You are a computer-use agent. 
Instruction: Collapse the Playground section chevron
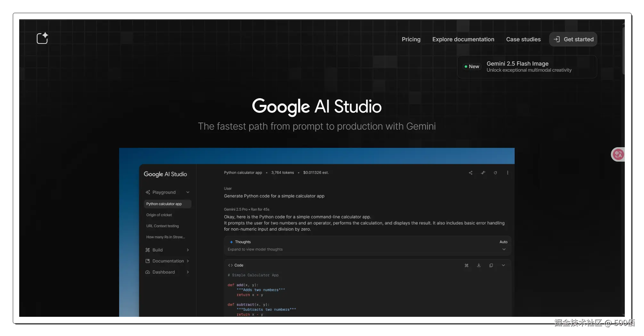tap(188, 192)
